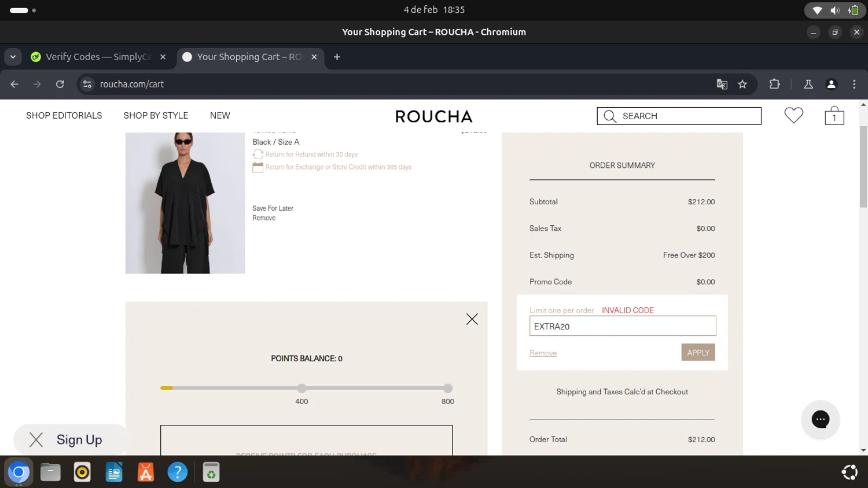Click the browser back arrow

point(14,84)
